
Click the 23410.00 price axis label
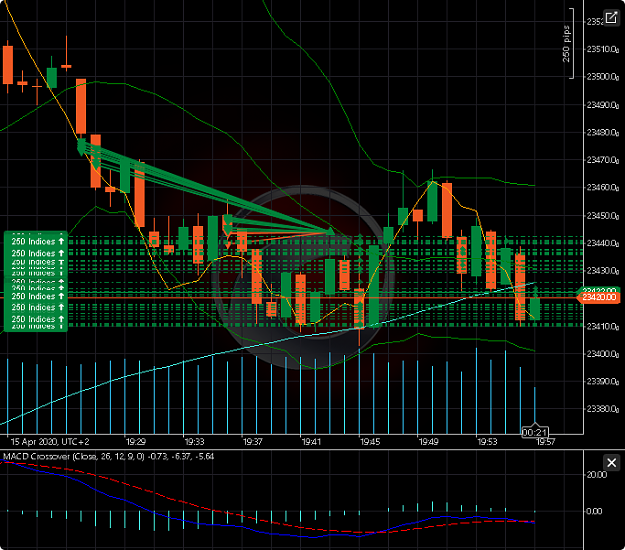click(x=603, y=326)
